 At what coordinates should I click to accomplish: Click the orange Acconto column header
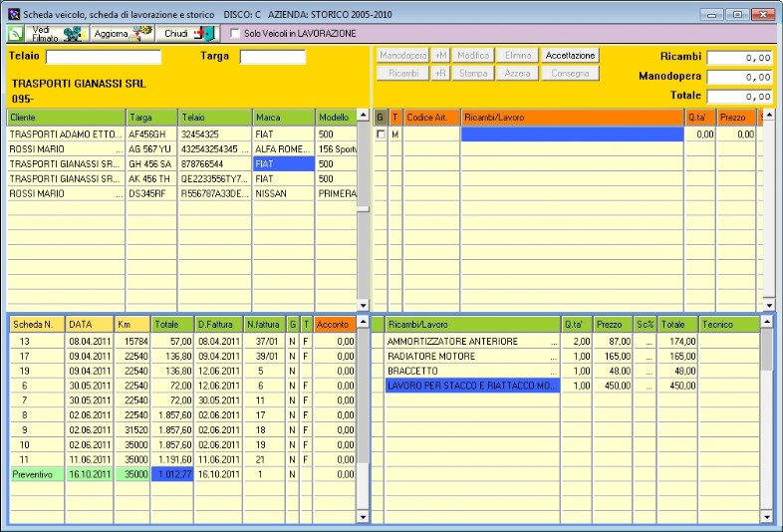tap(335, 324)
